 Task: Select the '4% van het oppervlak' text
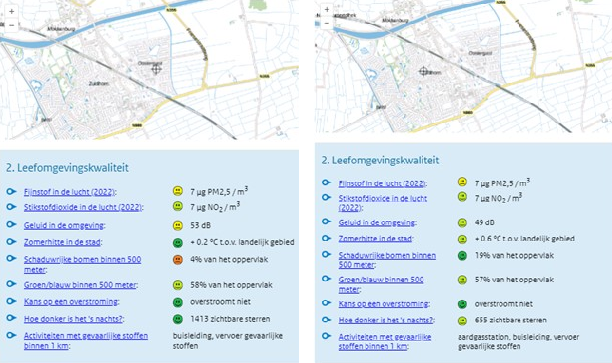pyautogui.click(x=229, y=260)
